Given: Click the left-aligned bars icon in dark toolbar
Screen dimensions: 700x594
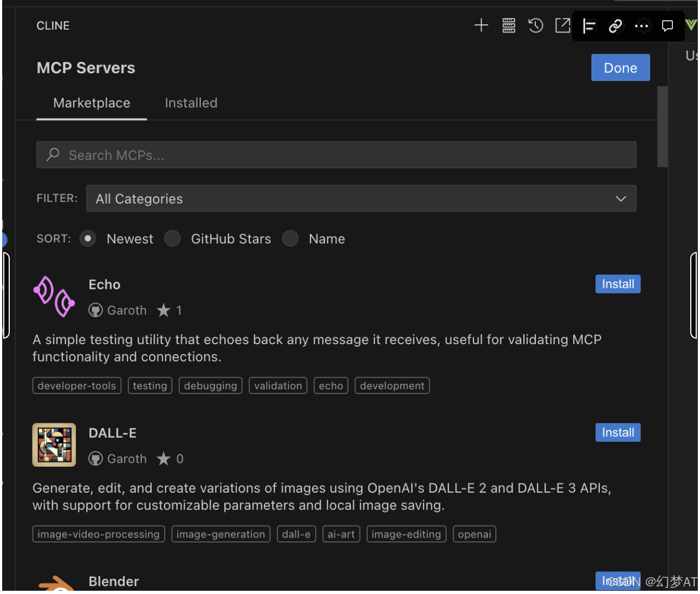Looking at the screenshot, I should pos(589,25).
